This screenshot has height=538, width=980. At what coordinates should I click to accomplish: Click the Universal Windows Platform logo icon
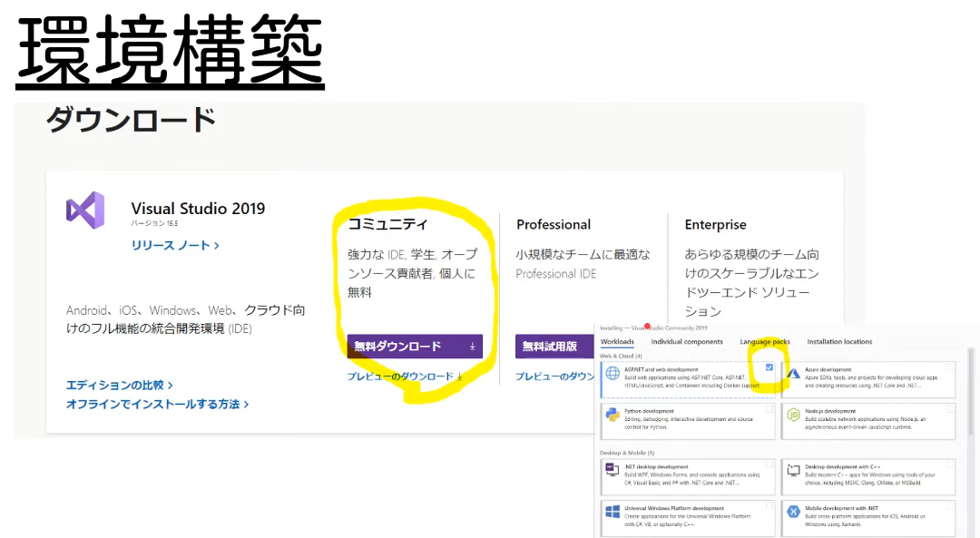[x=612, y=512]
